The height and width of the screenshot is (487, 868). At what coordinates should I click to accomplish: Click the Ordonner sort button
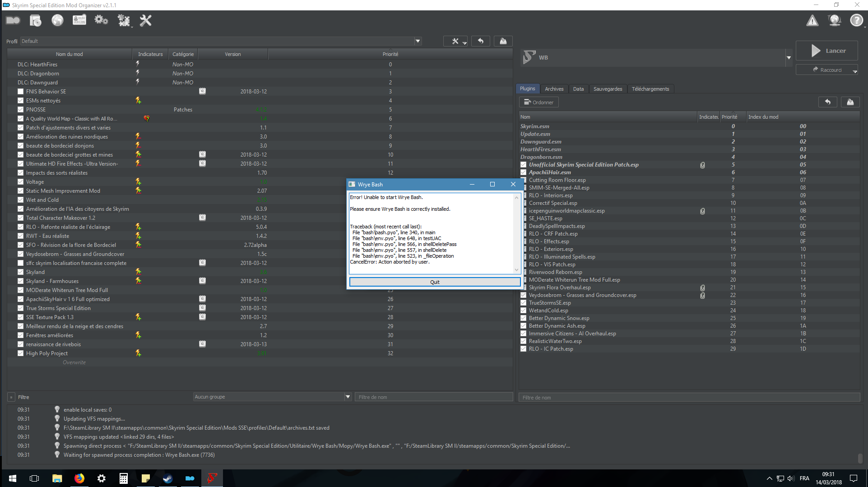coord(538,102)
